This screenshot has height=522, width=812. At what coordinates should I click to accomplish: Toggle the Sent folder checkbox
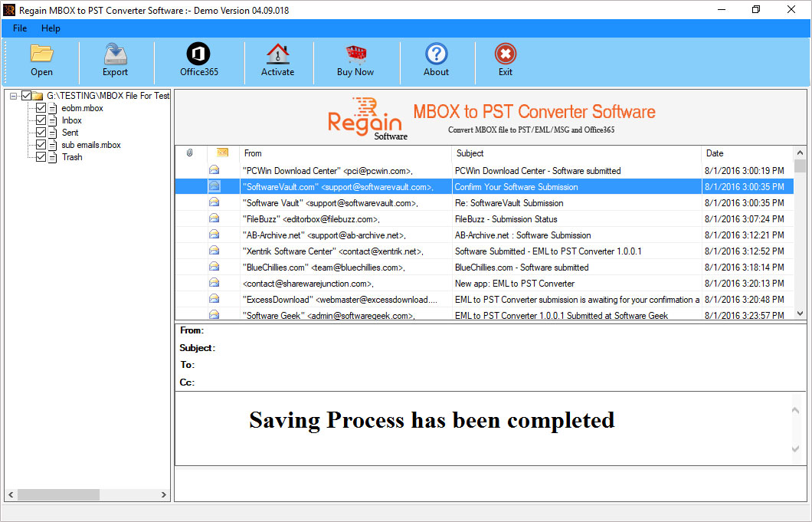pyautogui.click(x=41, y=132)
